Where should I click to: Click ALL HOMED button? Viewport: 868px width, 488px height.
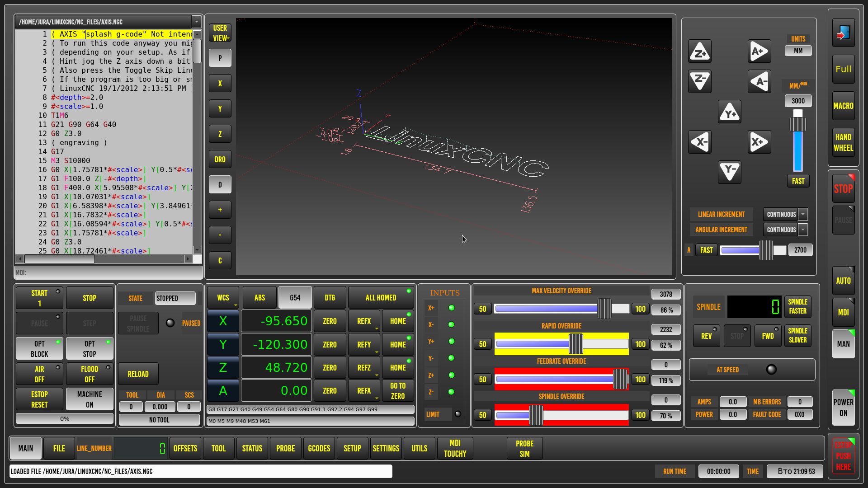click(x=381, y=297)
